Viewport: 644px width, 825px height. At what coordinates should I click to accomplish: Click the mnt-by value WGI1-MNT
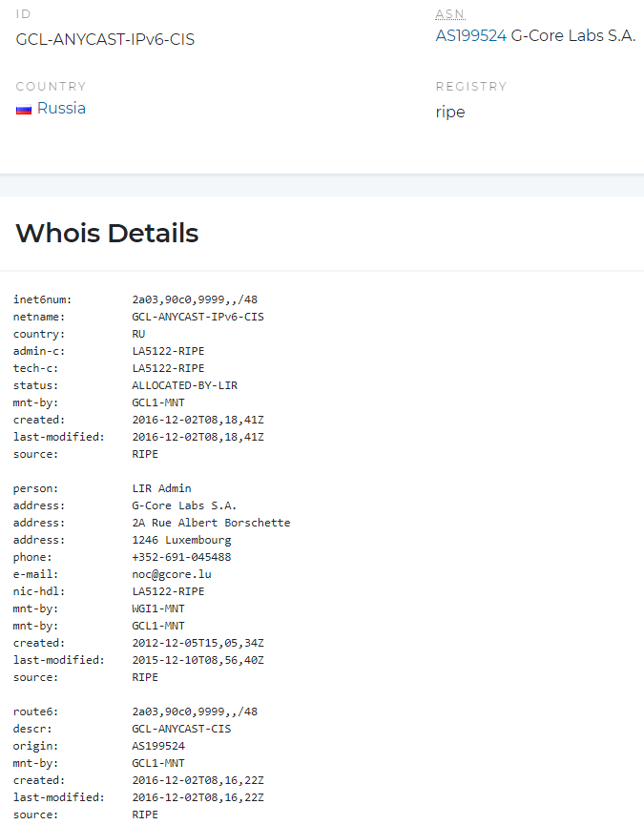[x=158, y=608]
